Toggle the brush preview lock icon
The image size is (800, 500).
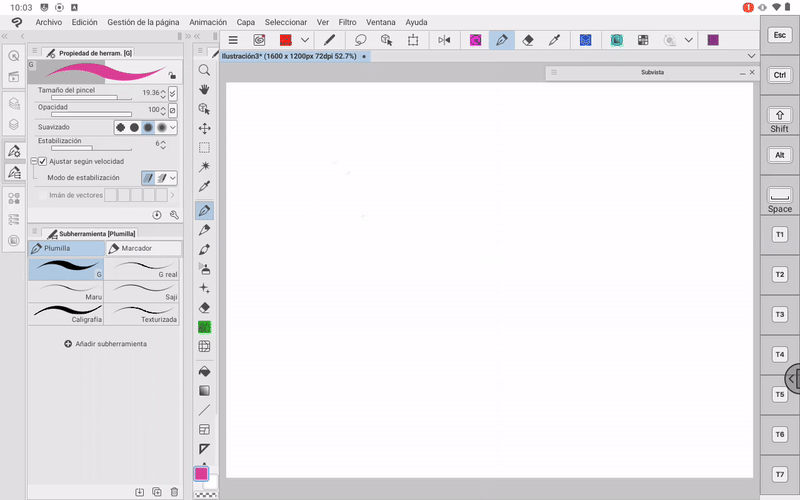pos(172,75)
